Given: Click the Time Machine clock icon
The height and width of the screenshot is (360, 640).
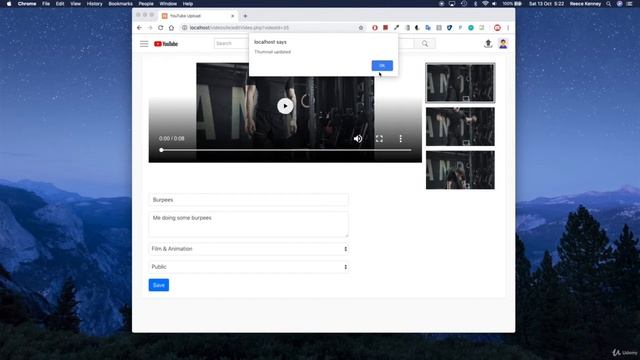Looking at the screenshot, I should pos(464,4).
